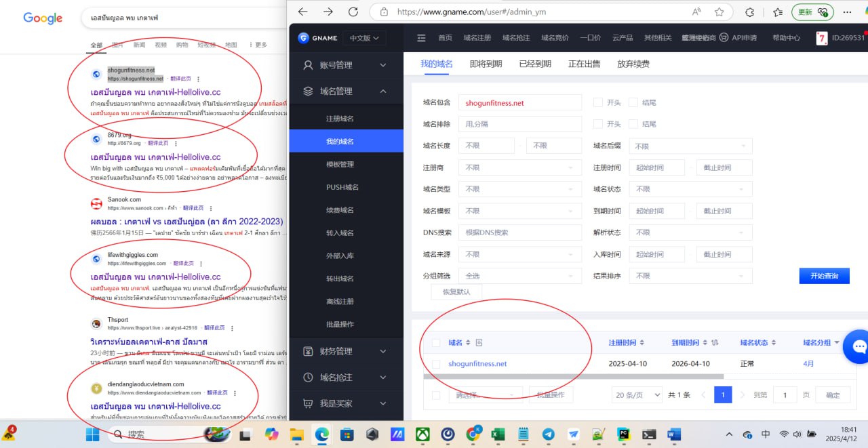Select PUSH域名 in the sidebar
The image size is (868, 448).
[342, 187]
